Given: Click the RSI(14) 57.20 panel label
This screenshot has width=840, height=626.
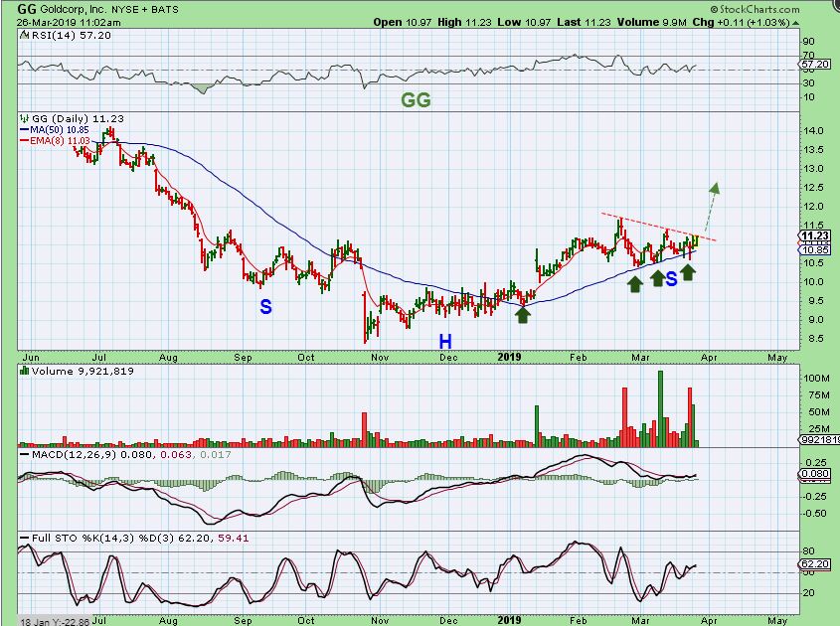Looking at the screenshot, I should click(x=72, y=36).
